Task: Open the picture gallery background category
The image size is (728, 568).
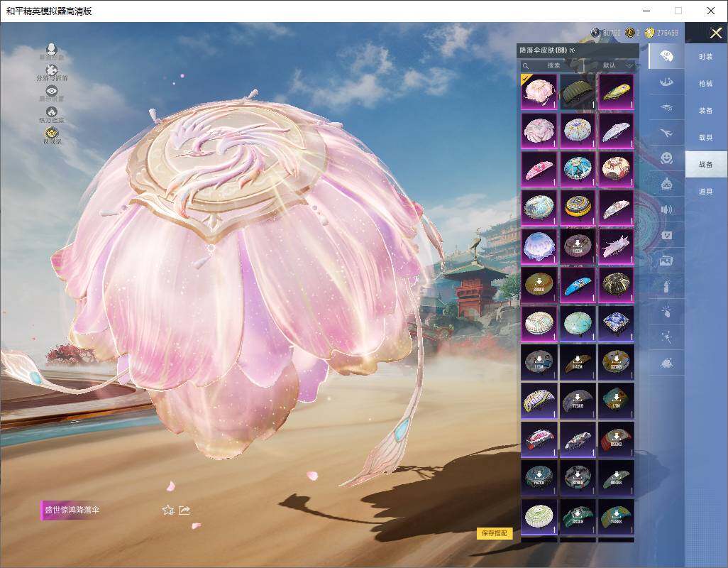Action: (666, 261)
